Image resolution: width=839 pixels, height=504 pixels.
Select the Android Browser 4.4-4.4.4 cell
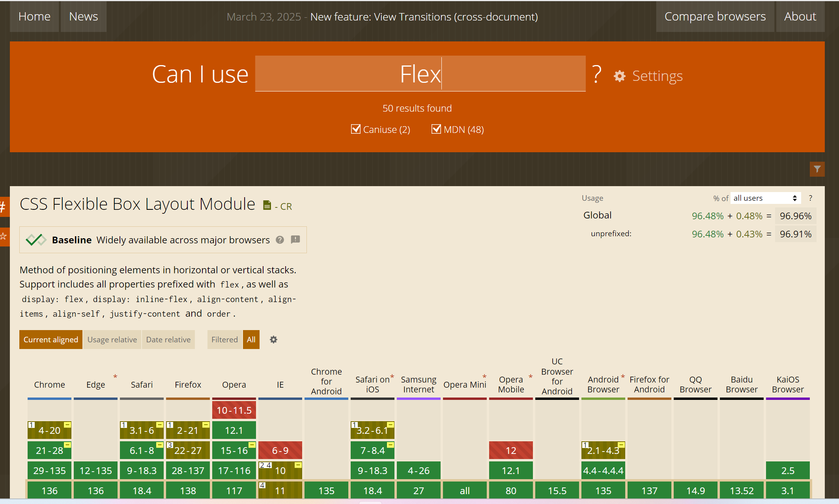click(x=603, y=470)
